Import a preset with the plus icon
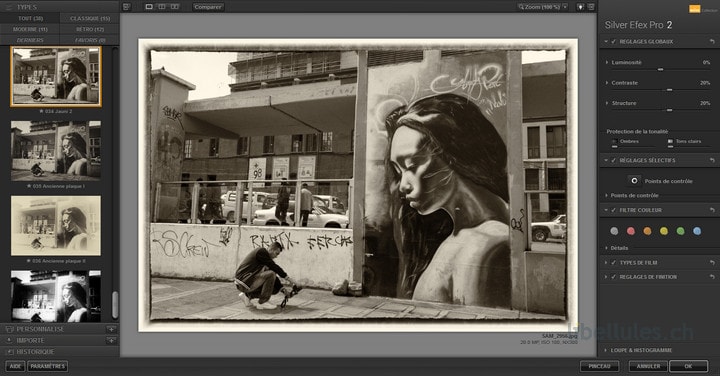The height and width of the screenshot is (376, 720). coord(112,341)
